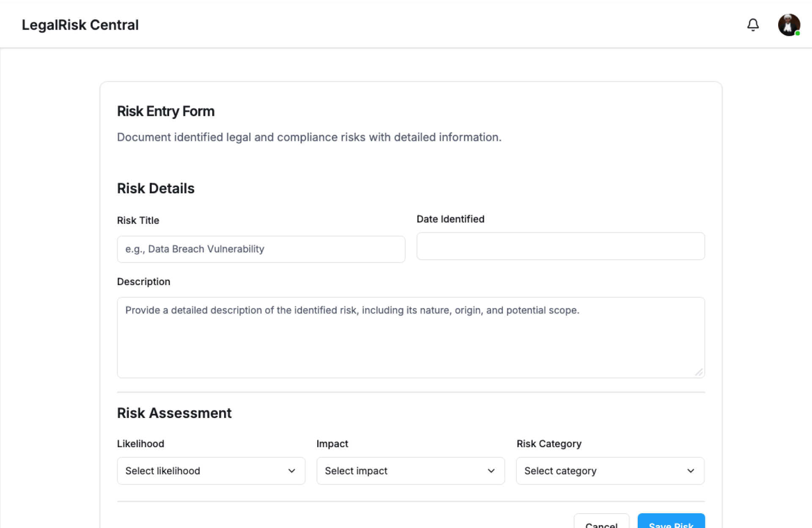
Task: Grab the Description textarea resize handle
Action: click(x=699, y=372)
